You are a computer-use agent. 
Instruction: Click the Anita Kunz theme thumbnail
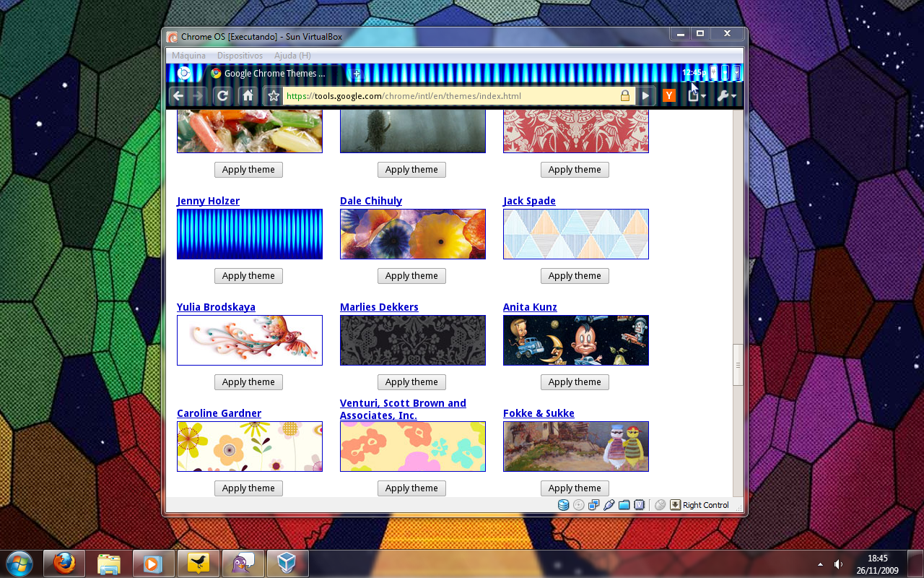576,340
